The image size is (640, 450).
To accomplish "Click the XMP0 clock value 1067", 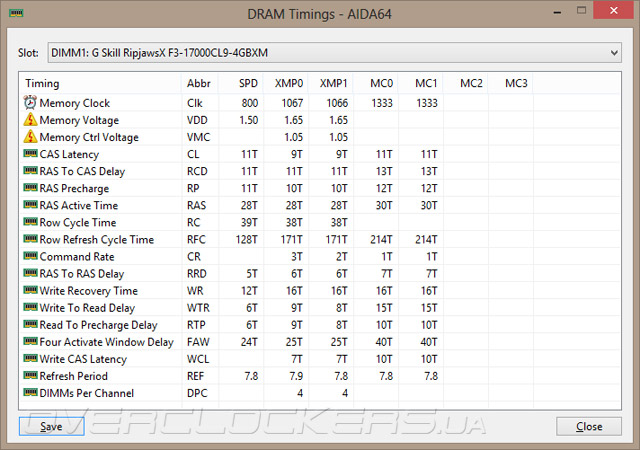I will 292,103.
